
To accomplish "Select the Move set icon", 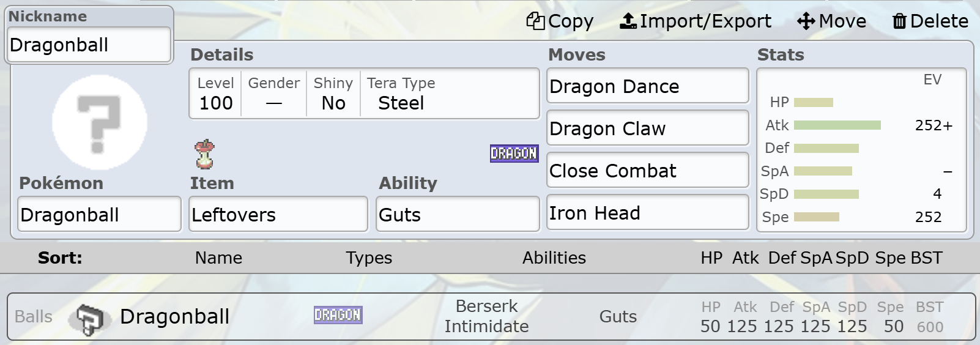I will [806, 21].
